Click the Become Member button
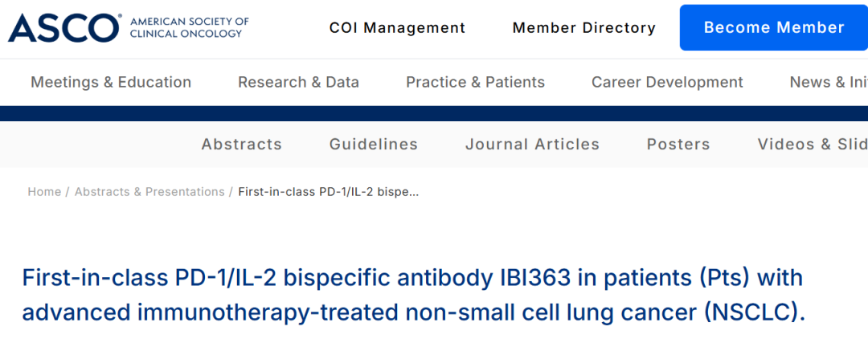868x351 pixels. click(x=774, y=27)
